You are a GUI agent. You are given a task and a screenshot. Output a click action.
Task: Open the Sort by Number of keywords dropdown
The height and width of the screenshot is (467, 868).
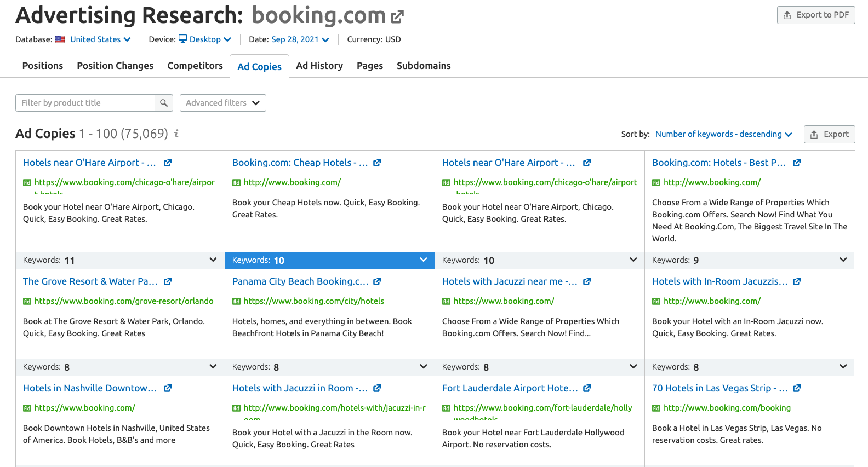[723, 134]
